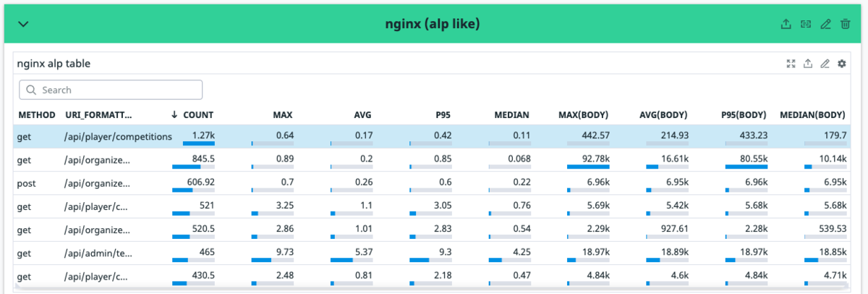The width and height of the screenshot is (868, 294).
Task: Click MAX value 3.25
Action: point(284,206)
